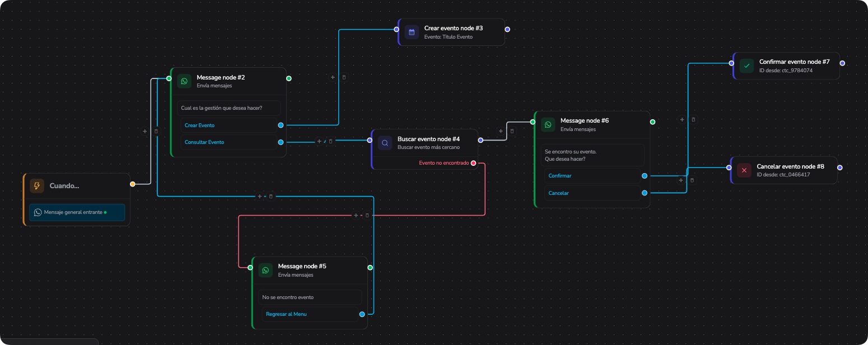Select the Regresar al Menu option
Viewport: 868px width, 345px height.
(x=310, y=314)
